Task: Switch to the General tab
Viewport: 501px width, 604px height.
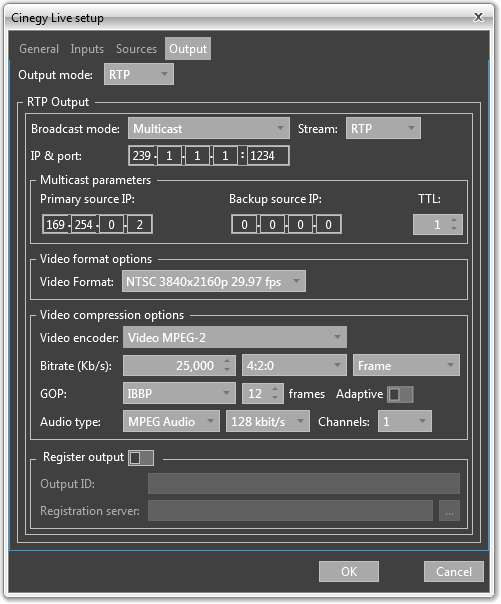Action: click(39, 49)
